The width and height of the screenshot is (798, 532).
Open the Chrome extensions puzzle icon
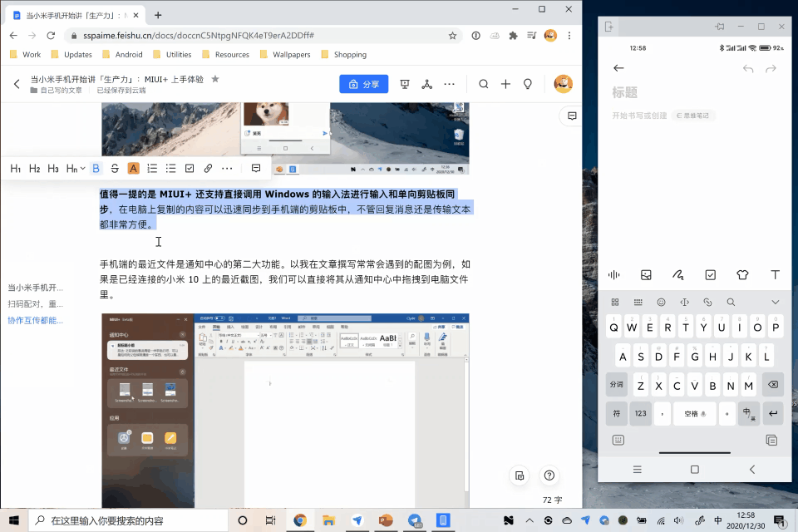click(x=513, y=36)
